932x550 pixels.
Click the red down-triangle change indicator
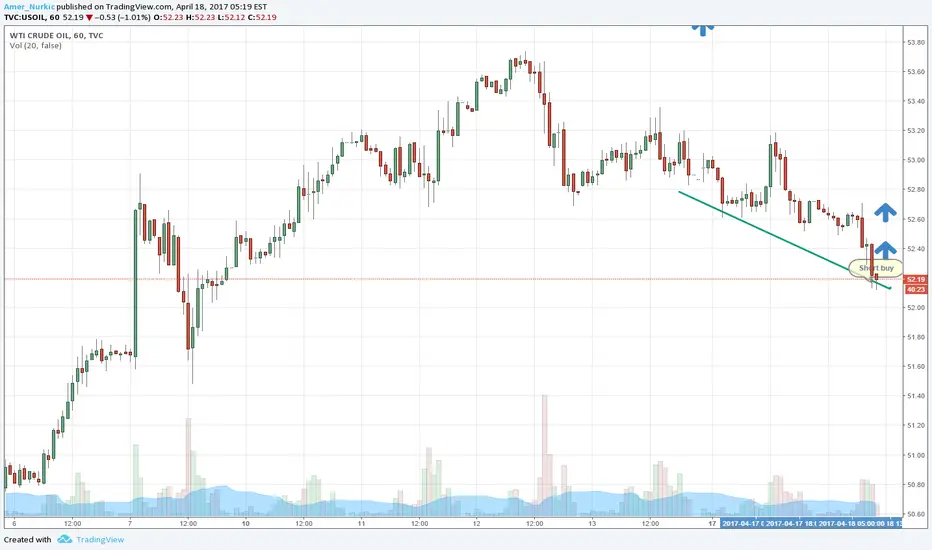tap(89, 18)
